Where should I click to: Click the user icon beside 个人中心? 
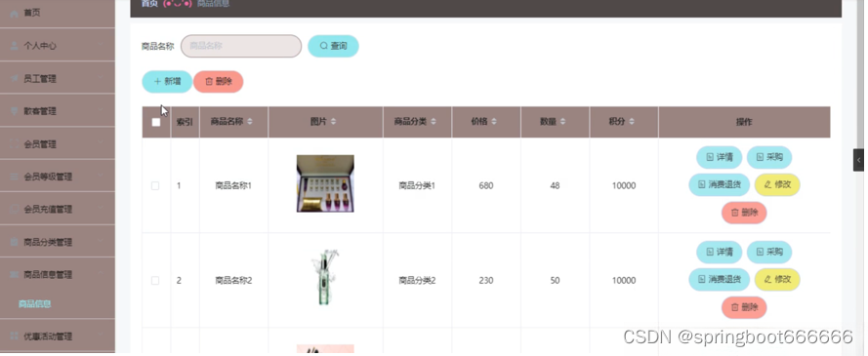[14, 46]
